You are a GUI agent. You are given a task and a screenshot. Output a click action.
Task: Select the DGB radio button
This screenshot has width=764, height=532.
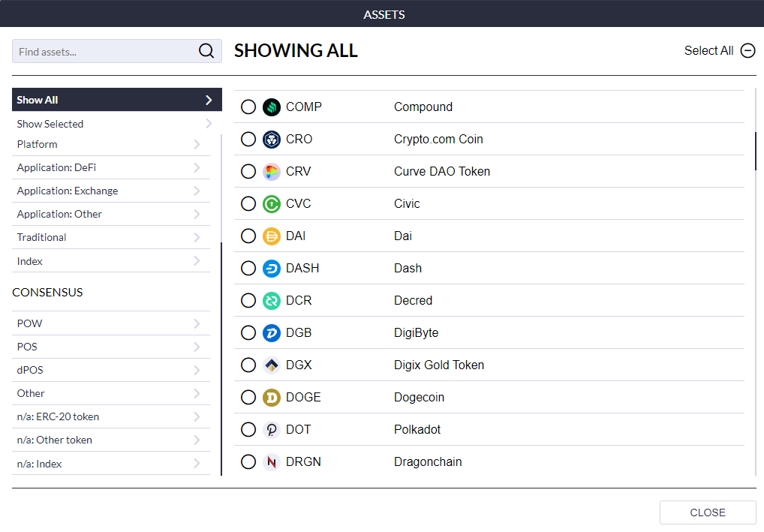click(x=248, y=332)
